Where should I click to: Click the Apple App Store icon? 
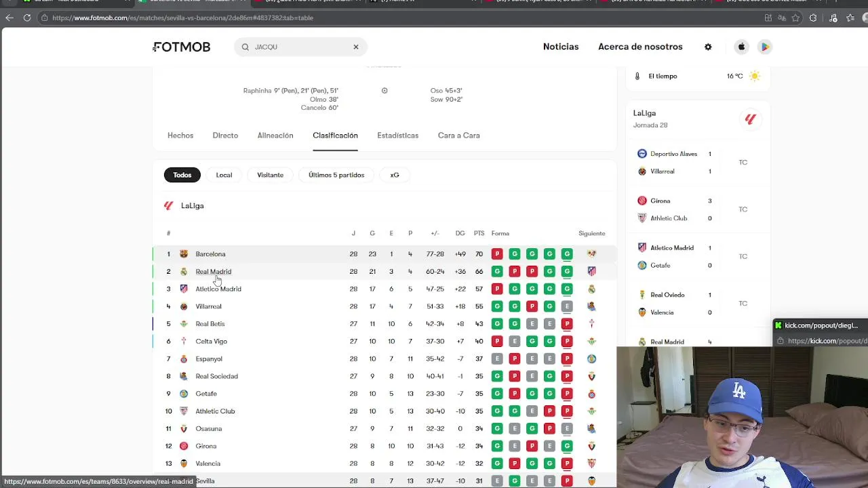[x=741, y=47]
